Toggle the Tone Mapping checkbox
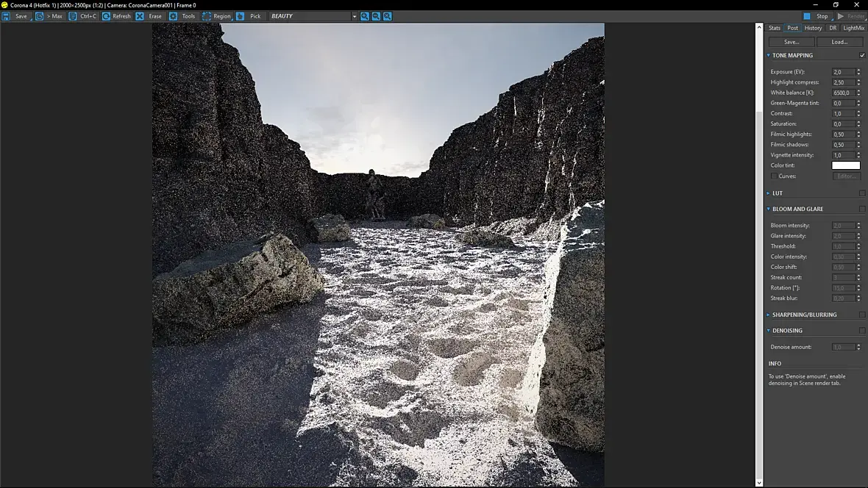868x488 pixels. (862, 55)
